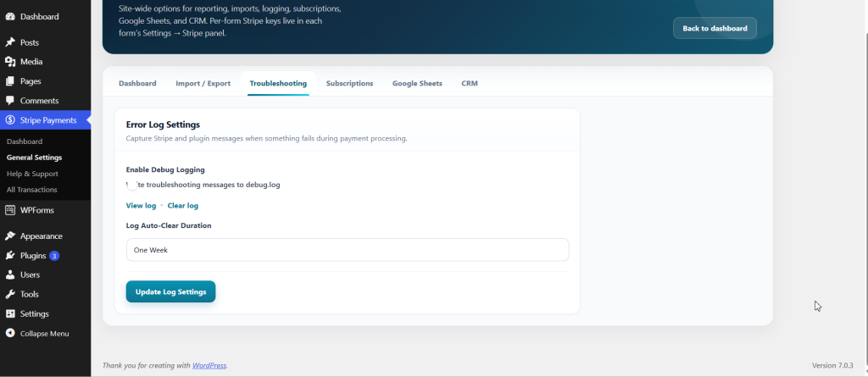Click the Users person icon

[x=10, y=275]
